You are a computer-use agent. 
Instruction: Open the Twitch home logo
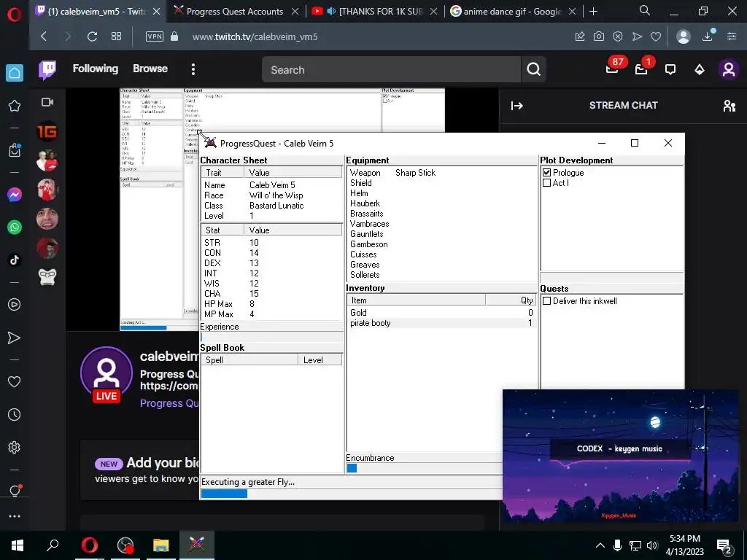coord(47,69)
